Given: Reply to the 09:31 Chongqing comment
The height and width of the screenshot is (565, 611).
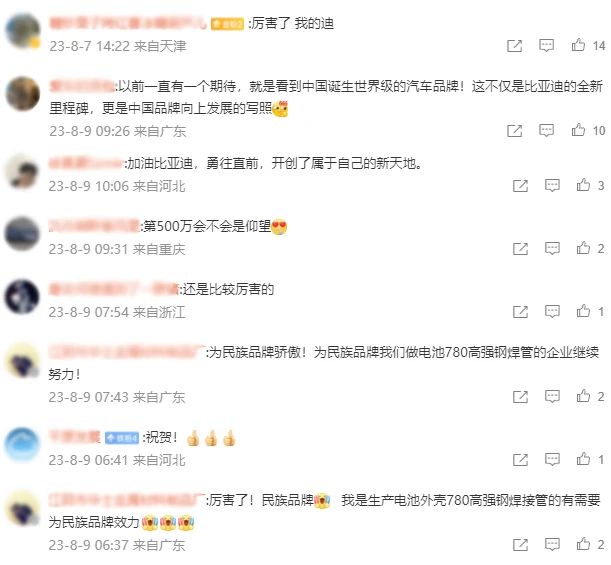Looking at the screenshot, I should tap(552, 248).
